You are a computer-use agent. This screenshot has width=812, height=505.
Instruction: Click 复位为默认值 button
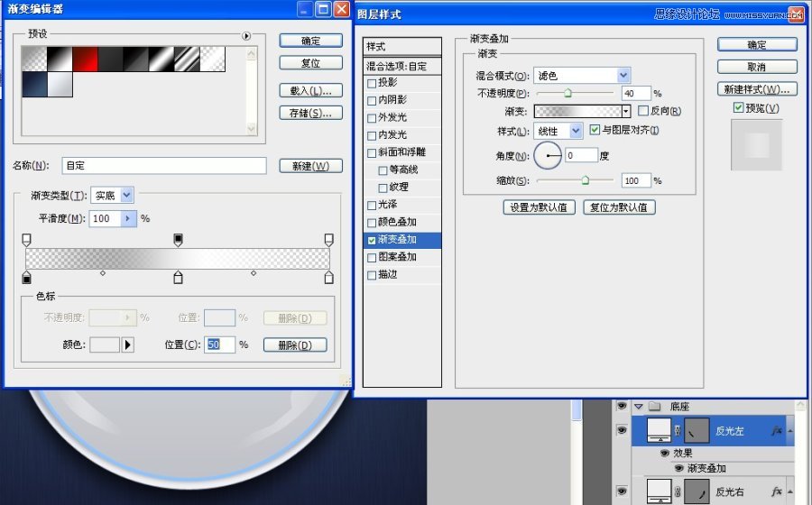pos(619,207)
